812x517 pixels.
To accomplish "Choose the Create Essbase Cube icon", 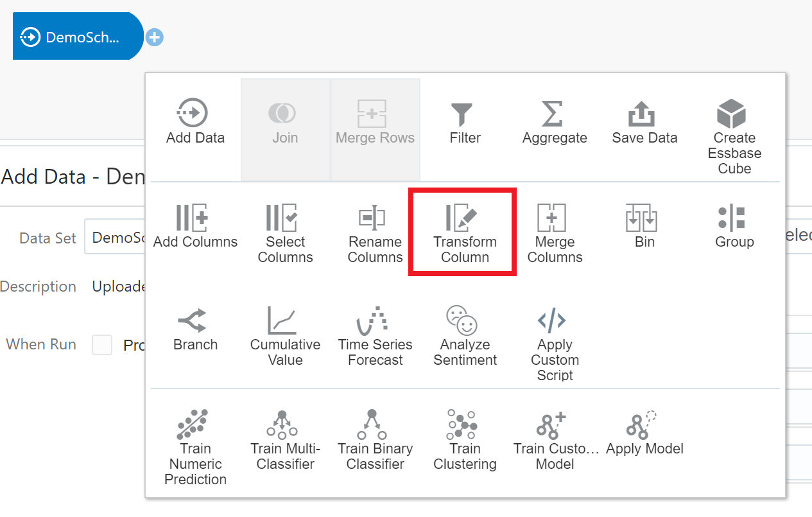I will 734,116.
